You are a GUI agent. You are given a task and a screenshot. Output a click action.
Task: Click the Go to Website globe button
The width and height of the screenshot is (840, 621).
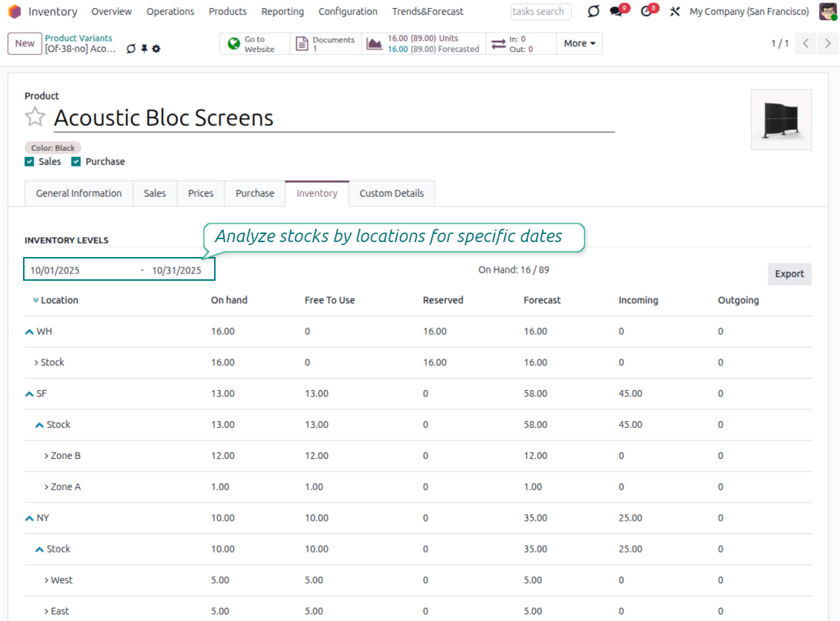254,44
